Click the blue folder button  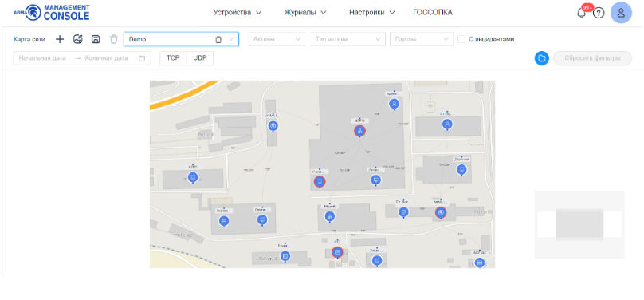(542, 58)
